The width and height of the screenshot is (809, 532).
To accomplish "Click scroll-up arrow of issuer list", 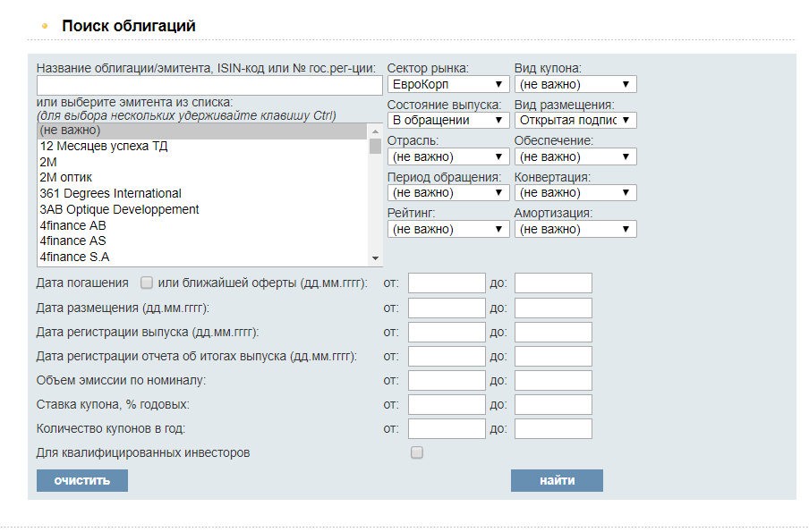I will tap(375, 131).
